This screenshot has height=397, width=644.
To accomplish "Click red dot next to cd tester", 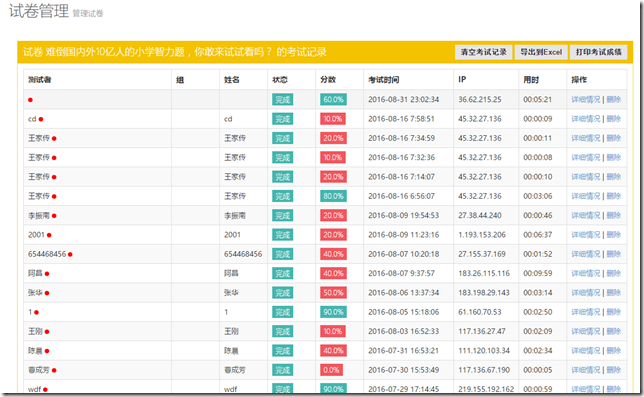I will point(41,119).
